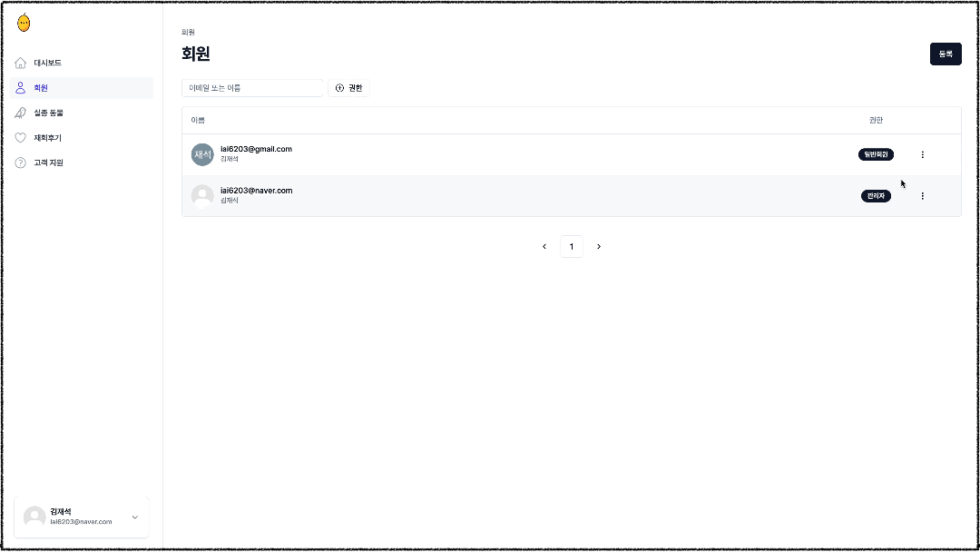The image size is (980, 552).
Task: Open three-dot menu for iai6203@naver.com row
Action: click(923, 196)
